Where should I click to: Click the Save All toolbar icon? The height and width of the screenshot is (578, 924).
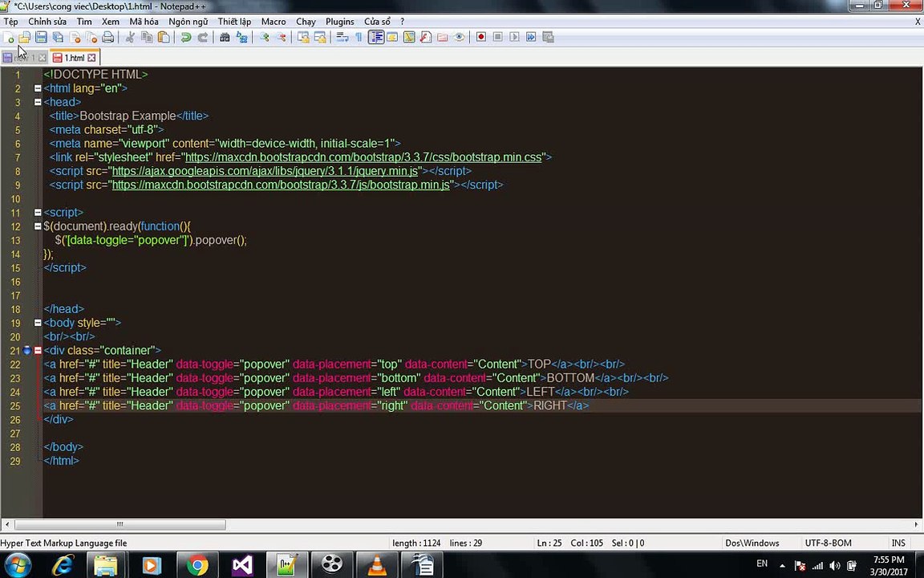(x=58, y=37)
